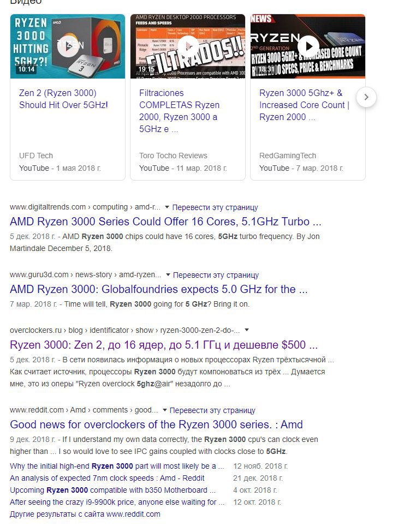Click the "Toro Tocho Reviews" channel name
The image size is (398, 532).
click(x=173, y=156)
